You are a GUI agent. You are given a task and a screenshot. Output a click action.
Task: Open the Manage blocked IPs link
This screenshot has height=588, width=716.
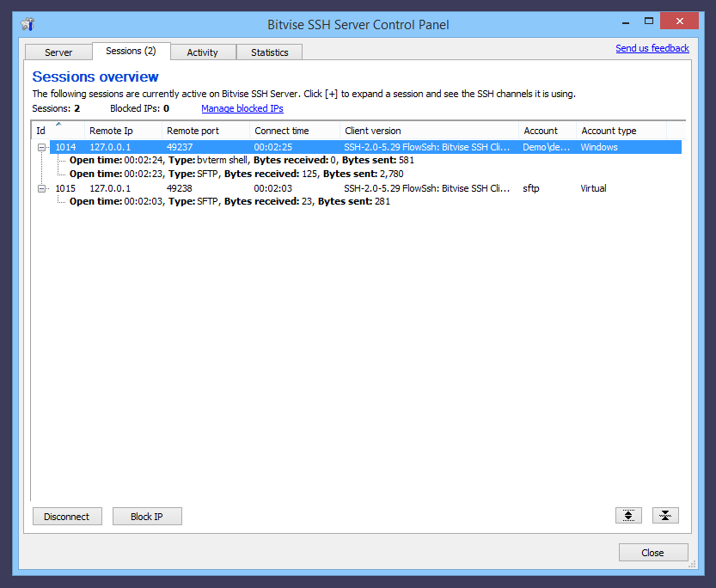pyautogui.click(x=242, y=109)
